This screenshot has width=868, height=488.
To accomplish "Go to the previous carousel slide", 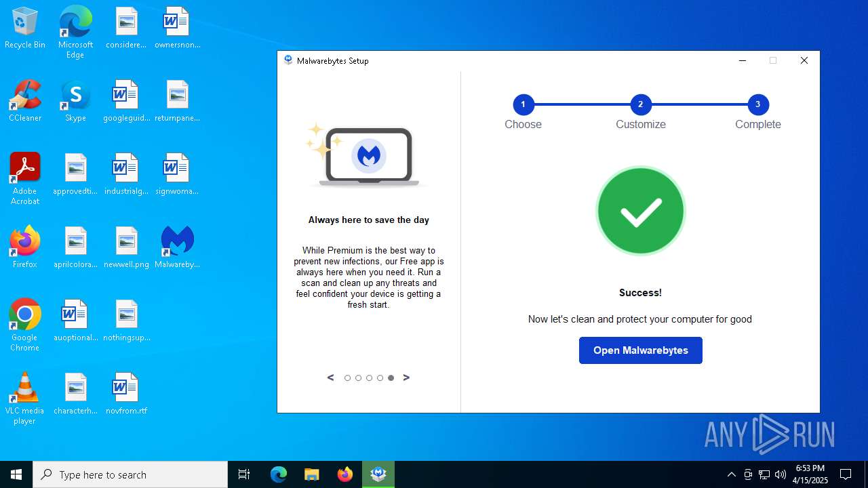I will (331, 378).
